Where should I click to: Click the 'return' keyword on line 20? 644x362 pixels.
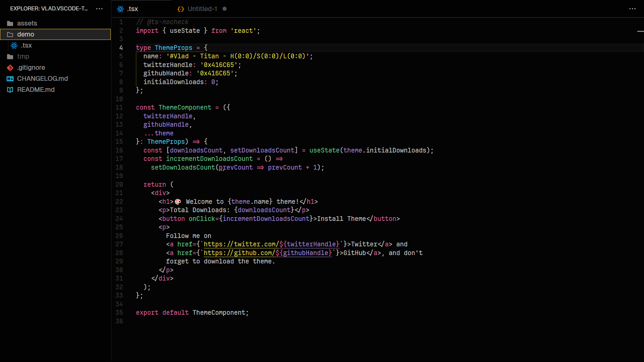coord(155,185)
